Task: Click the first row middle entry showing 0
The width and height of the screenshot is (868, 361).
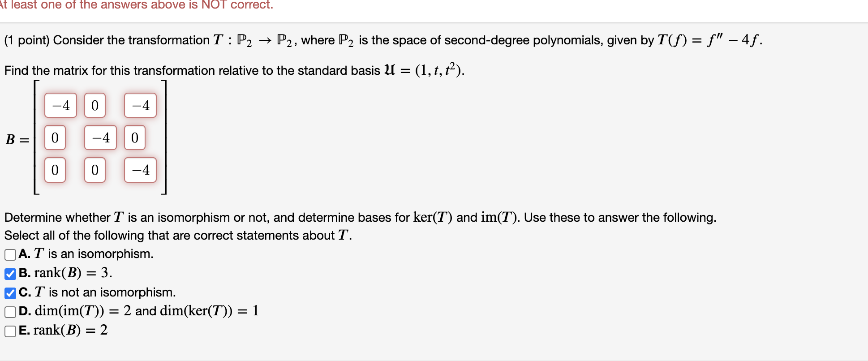Action: pyautogui.click(x=95, y=105)
